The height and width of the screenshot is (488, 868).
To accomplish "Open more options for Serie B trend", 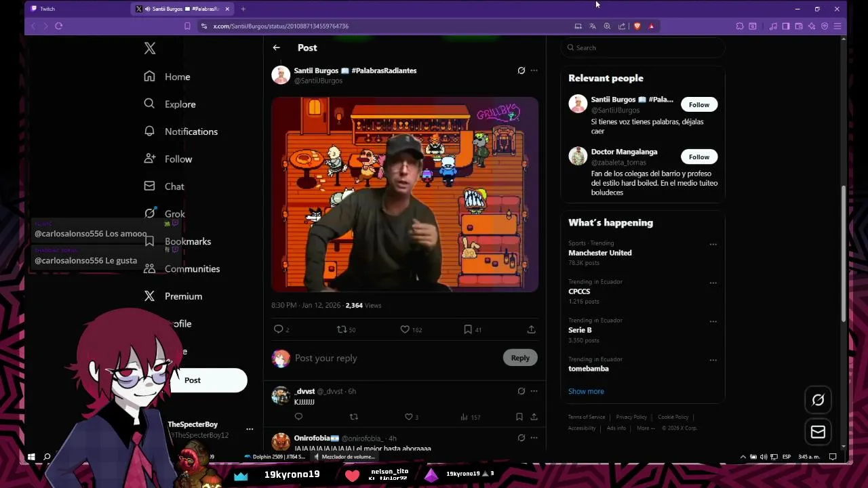I will [713, 321].
